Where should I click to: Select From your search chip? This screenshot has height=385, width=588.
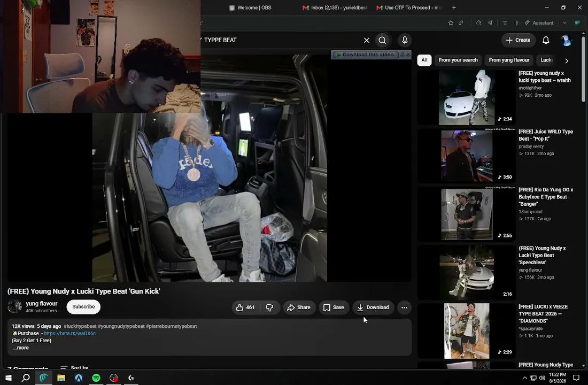458,60
